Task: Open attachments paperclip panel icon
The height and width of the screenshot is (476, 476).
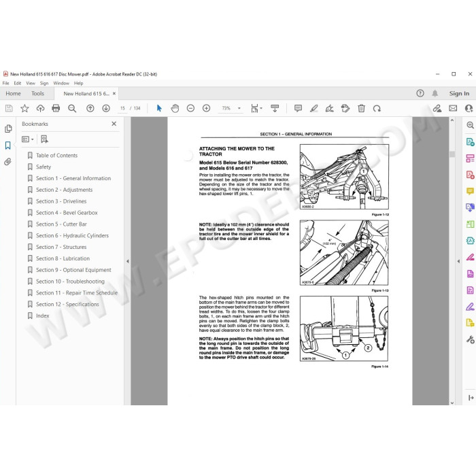Action: (8, 162)
